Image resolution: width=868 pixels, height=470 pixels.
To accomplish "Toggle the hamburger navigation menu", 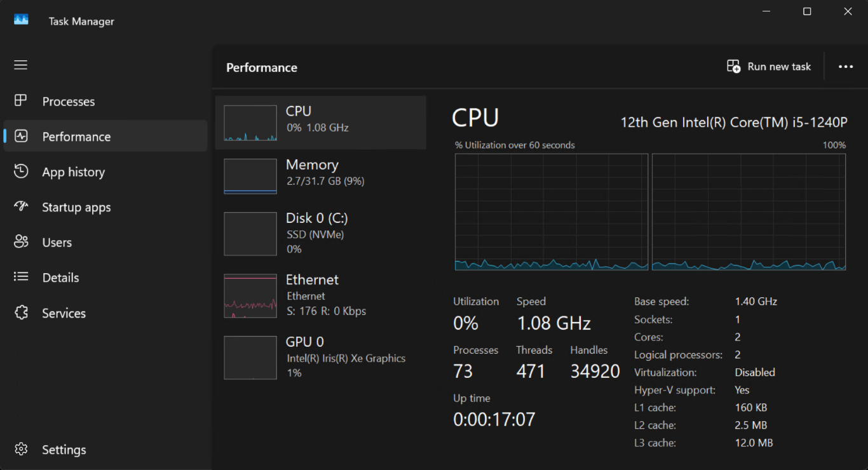I will coord(21,65).
